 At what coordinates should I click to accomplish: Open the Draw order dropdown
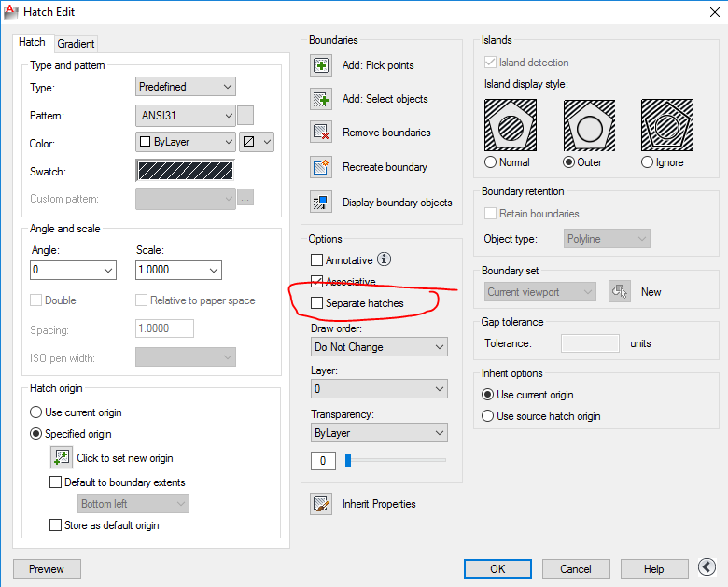(x=379, y=347)
